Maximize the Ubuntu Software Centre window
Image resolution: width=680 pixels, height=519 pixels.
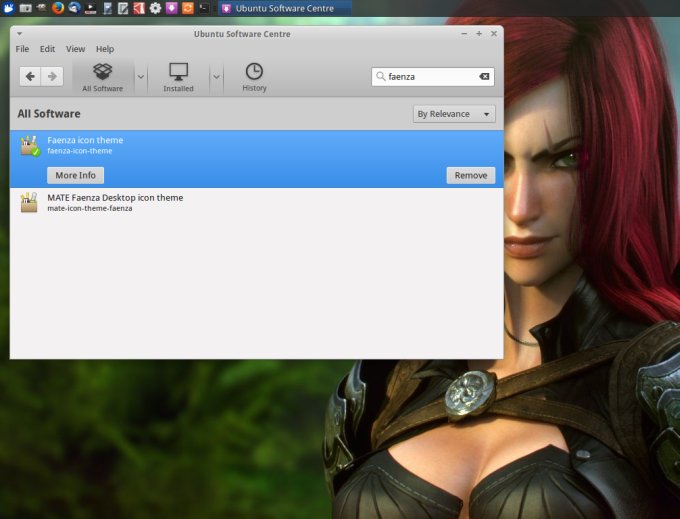click(x=479, y=33)
